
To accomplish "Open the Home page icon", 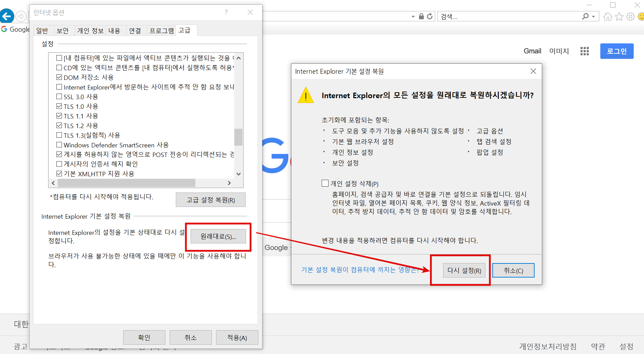I will coord(608,17).
